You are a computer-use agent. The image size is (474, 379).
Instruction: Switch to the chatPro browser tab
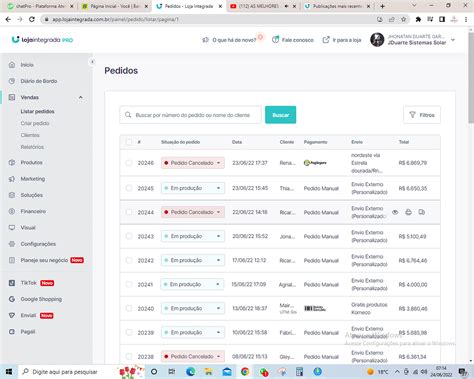tap(40, 6)
